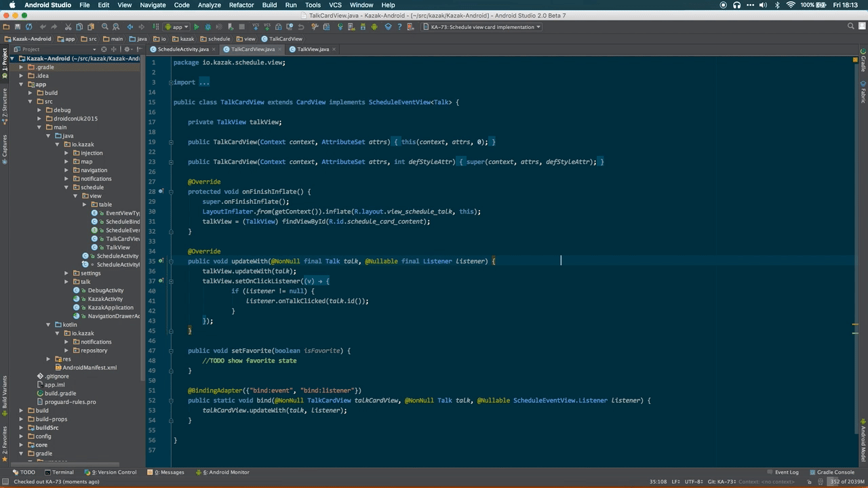
Task: Click the navigate Back arrow icon
Action: [130, 27]
